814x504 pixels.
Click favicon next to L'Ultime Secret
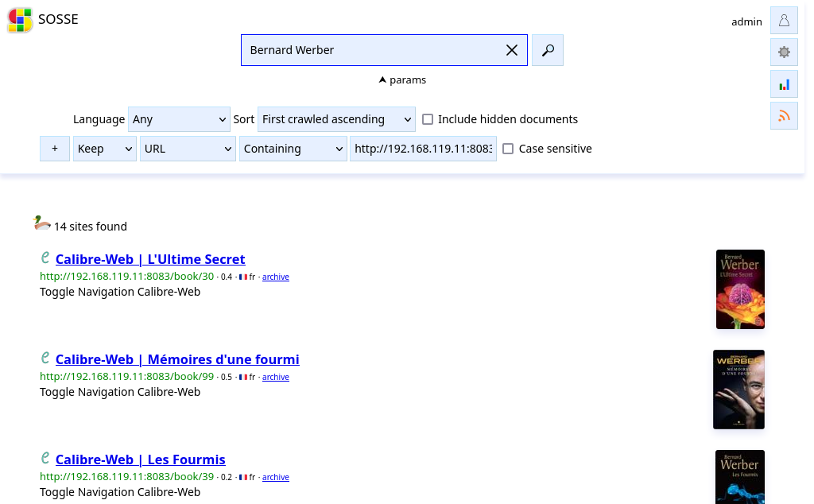(x=45, y=258)
